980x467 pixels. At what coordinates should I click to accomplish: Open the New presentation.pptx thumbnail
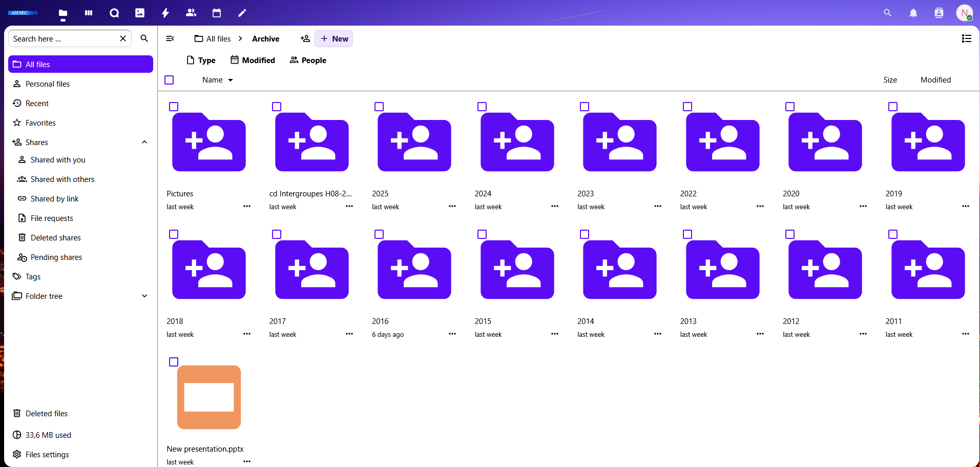(209, 397)
